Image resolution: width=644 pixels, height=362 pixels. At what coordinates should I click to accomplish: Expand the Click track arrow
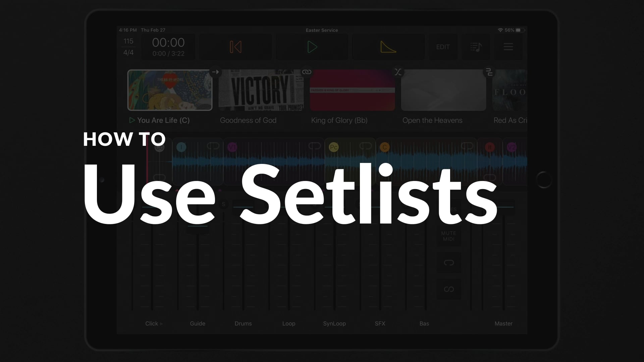tap(161, 324)
